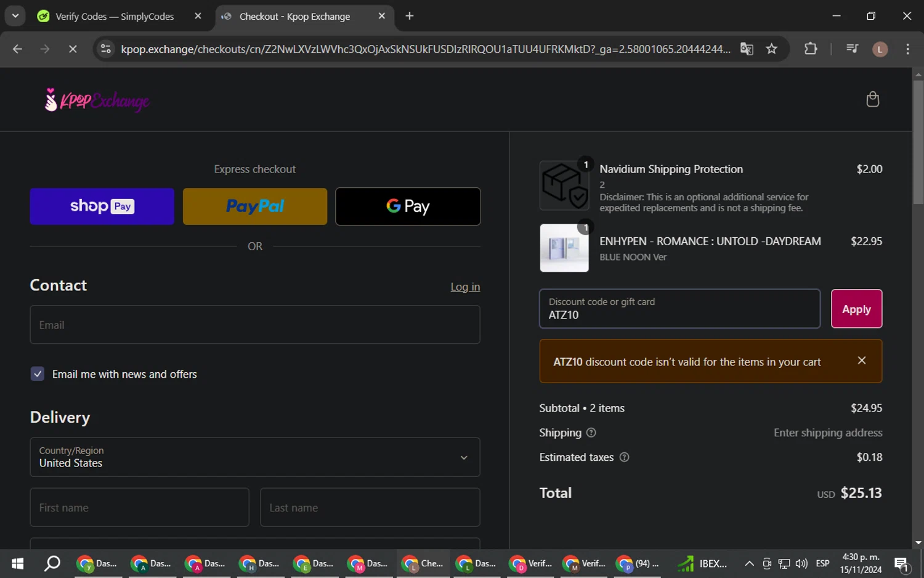Image resolution: width=924 pixels, height=578 pixels.
Task: Toggle Email me with news and offers
Action: click(38, 374)
